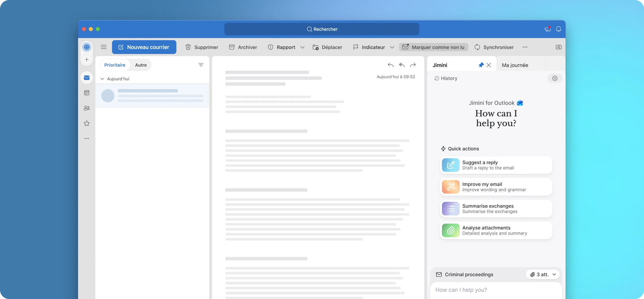Open the Mail view in sidebar
The width and height of the screenshot is (644, 299).
(87, 78)
